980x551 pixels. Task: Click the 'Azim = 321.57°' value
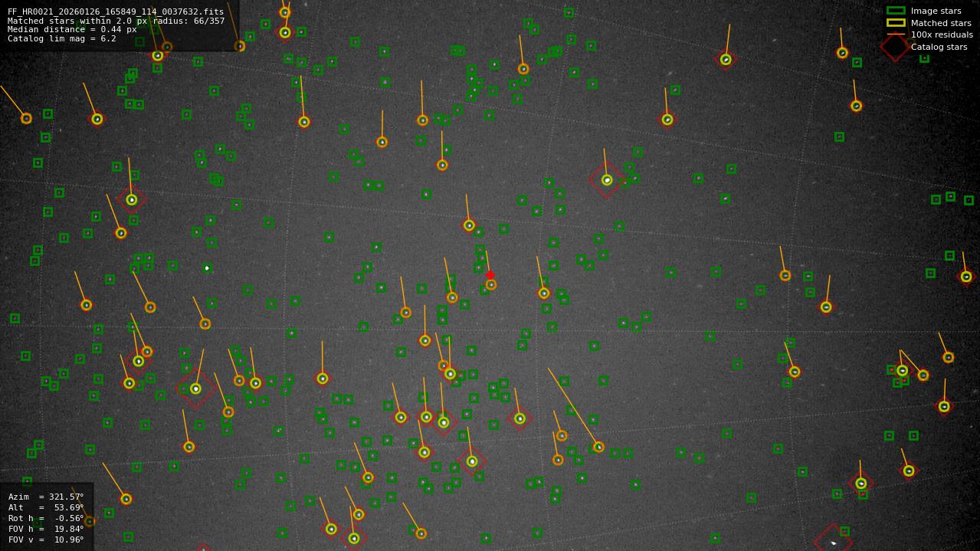coord(46,497)
